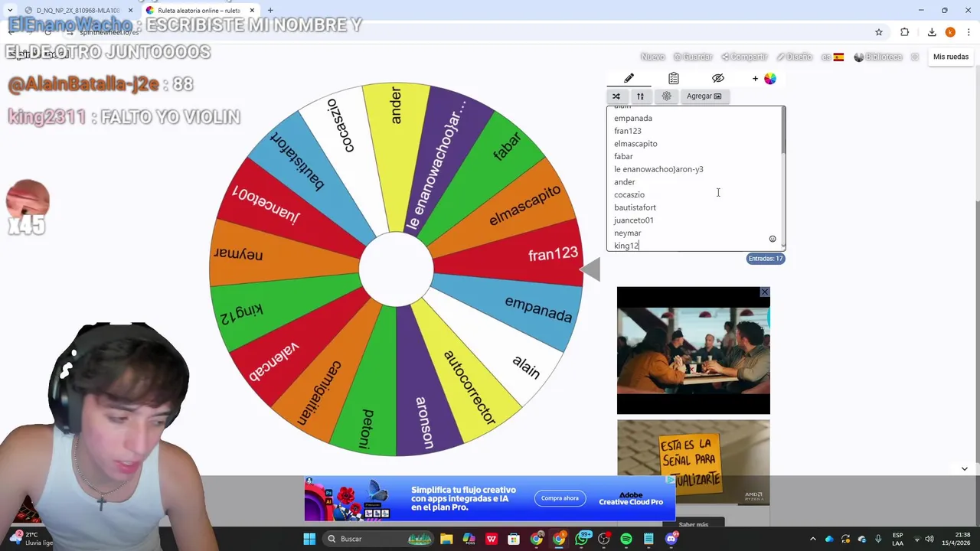The height and width of the screenshot is (551, 980).
Task: Sort the entries with the sort icon
Action: tap(640, 96)
